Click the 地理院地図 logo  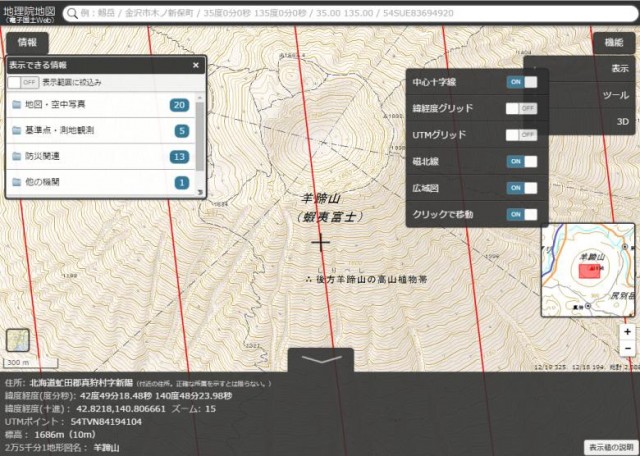29,13
